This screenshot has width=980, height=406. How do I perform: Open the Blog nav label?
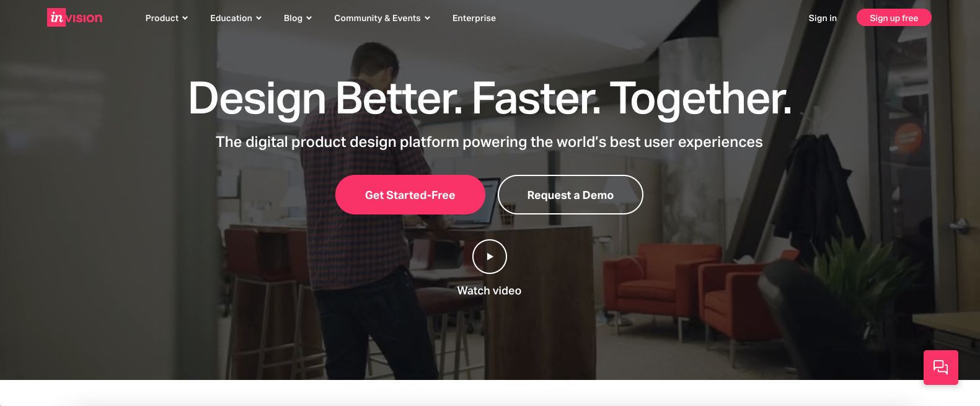tap(293, 18)
